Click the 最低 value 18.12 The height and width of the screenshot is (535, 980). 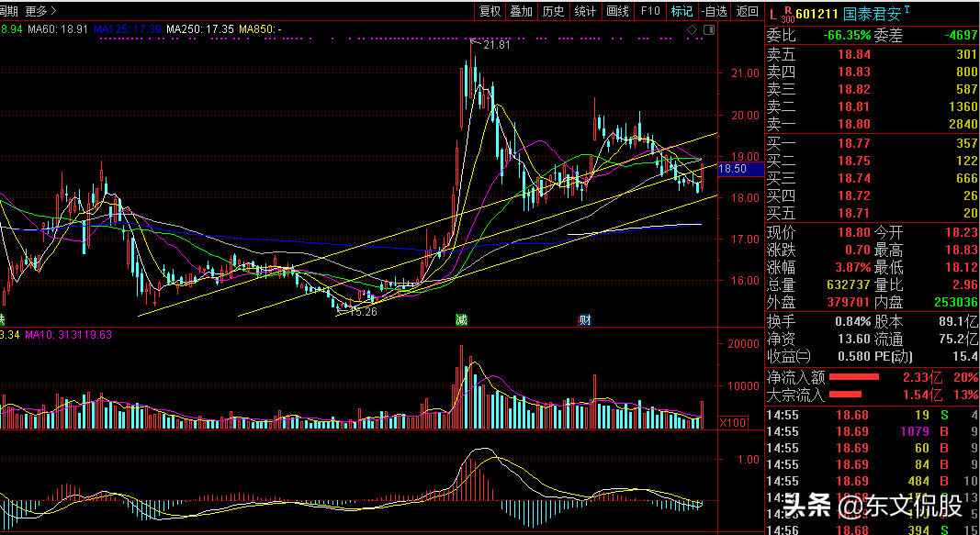962,268
